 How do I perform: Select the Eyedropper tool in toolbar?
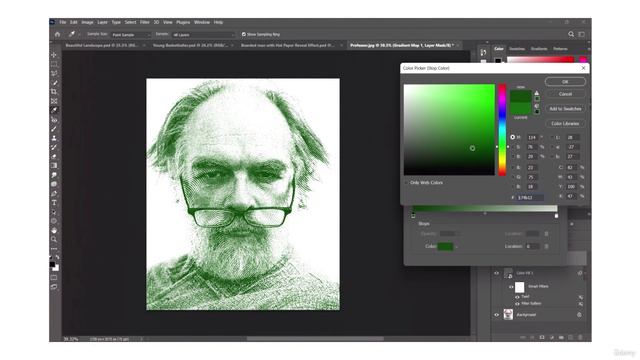(x=54, y=110)
